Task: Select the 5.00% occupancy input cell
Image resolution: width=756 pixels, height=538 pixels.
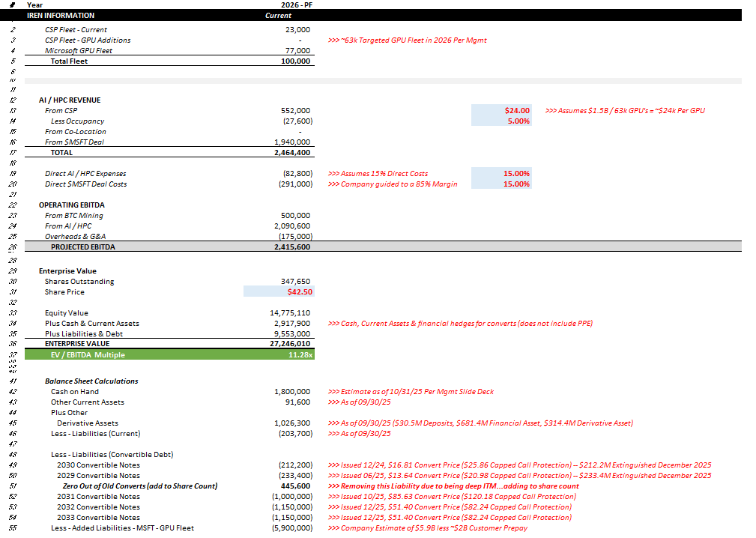Action: [501, 121]
